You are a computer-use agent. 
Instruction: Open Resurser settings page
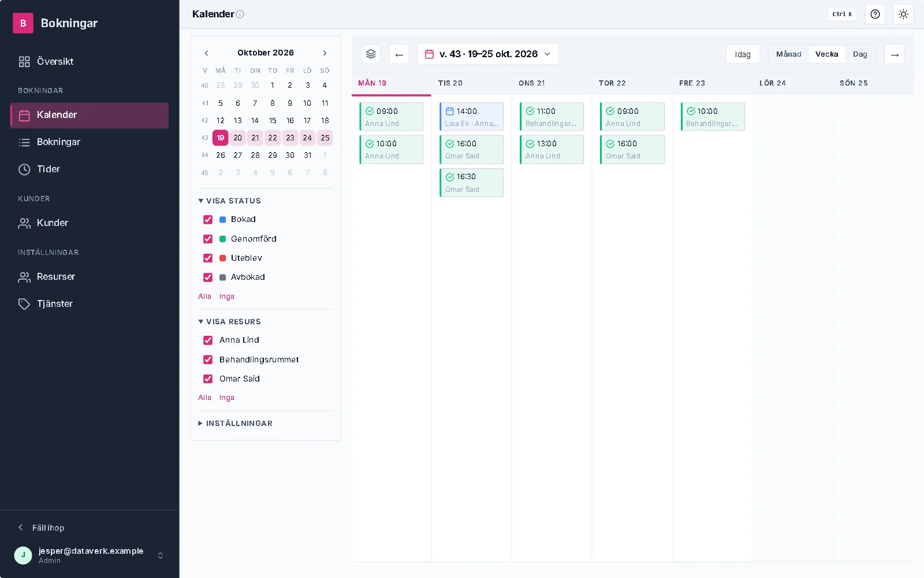[x=90, y=277]
